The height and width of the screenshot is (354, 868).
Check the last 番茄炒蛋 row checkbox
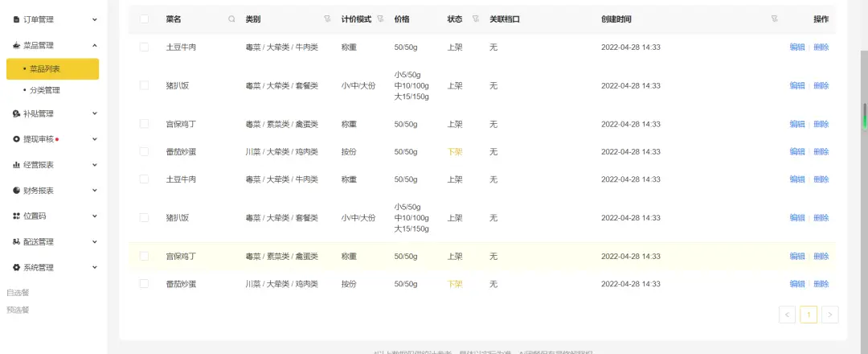(x=144, y=284)
